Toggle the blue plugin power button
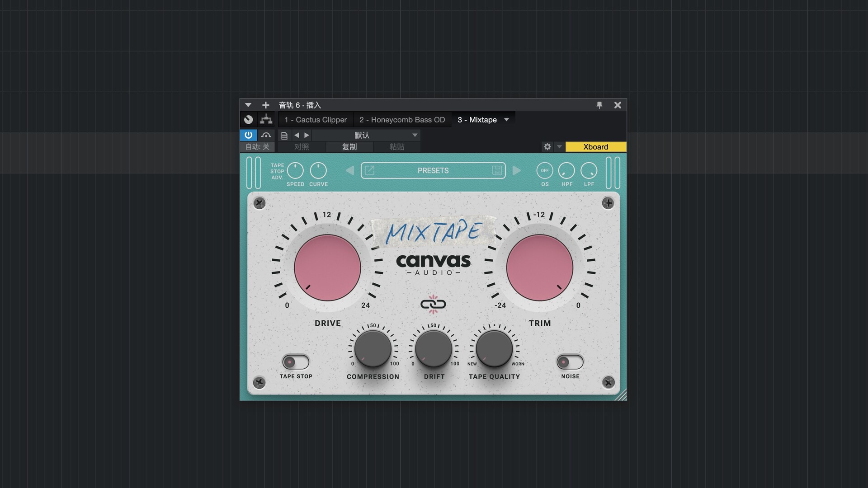 coord(248,135)
